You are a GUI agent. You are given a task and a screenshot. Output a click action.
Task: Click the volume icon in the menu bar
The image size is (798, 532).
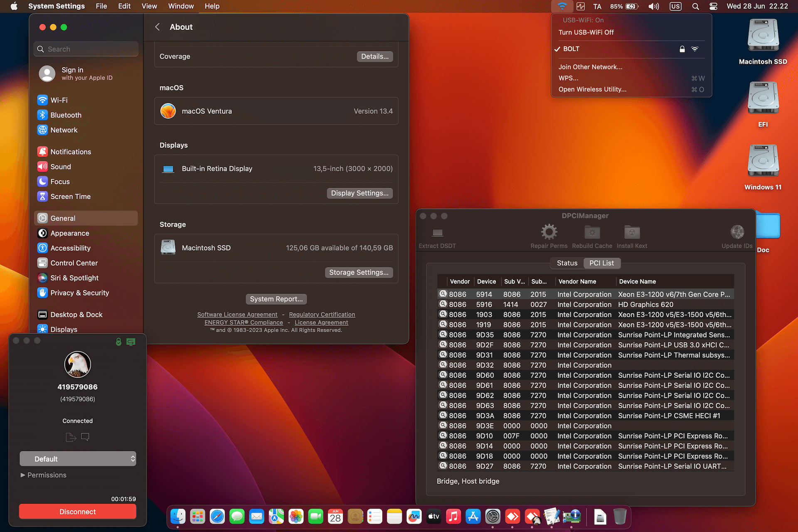tap(654, 6)
